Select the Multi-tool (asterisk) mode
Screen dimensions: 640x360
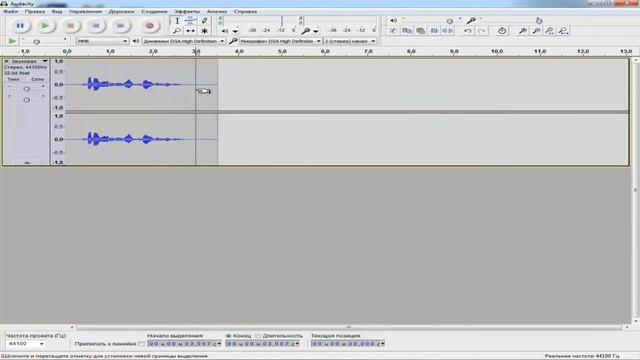[204, 31]
